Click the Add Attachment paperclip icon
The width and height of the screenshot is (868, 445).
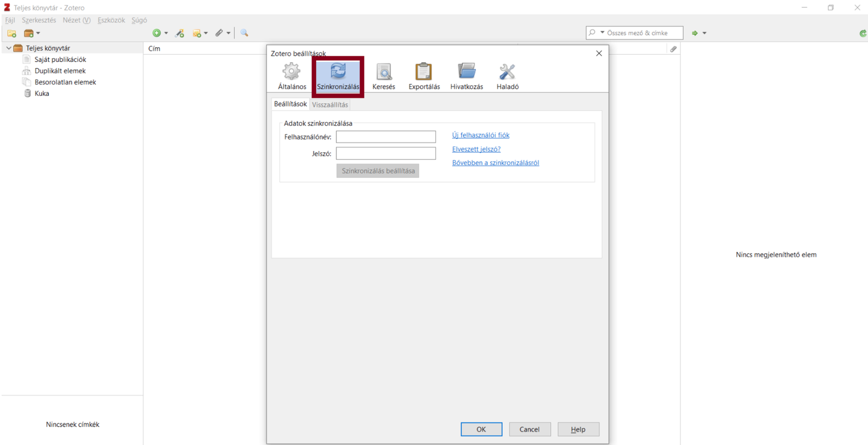click(219, 33)
